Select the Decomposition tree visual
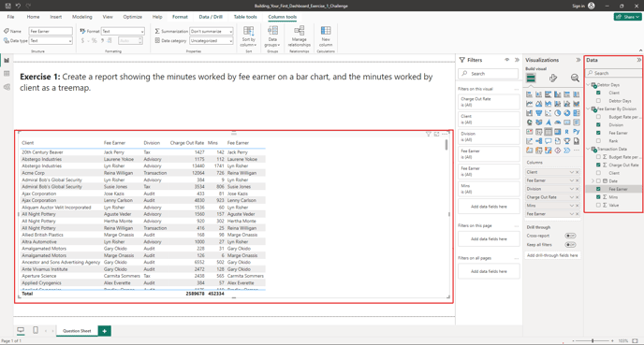 [539, 141]
